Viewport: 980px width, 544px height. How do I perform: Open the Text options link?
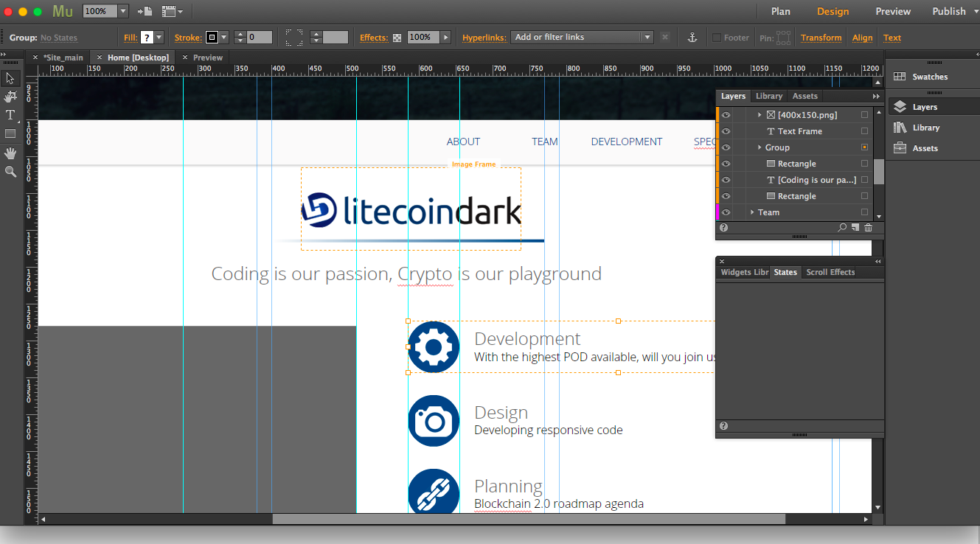(892, 38)
